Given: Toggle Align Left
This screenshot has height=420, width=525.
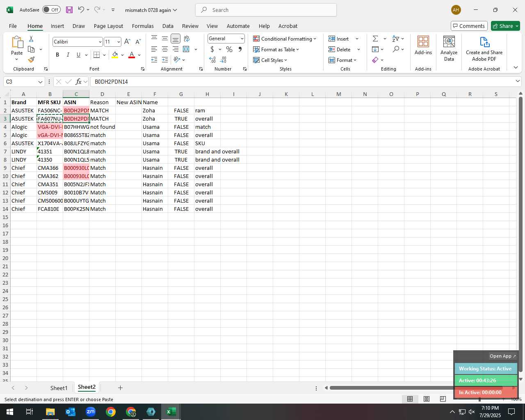Looking at the screenshot, I should click(154, 49).
